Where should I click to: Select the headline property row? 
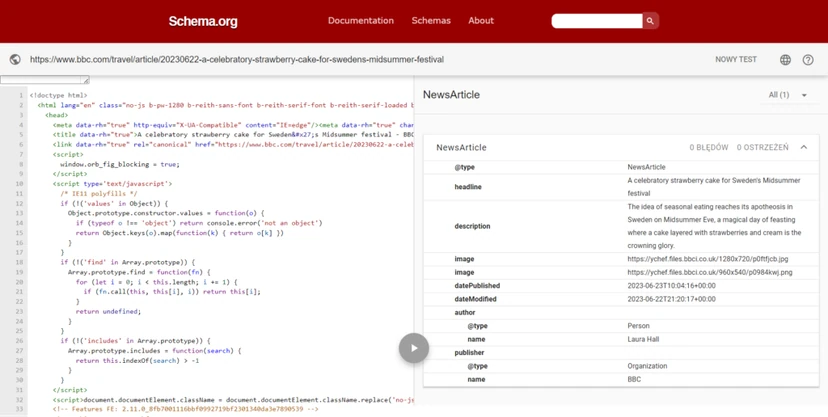pos(621,187)
